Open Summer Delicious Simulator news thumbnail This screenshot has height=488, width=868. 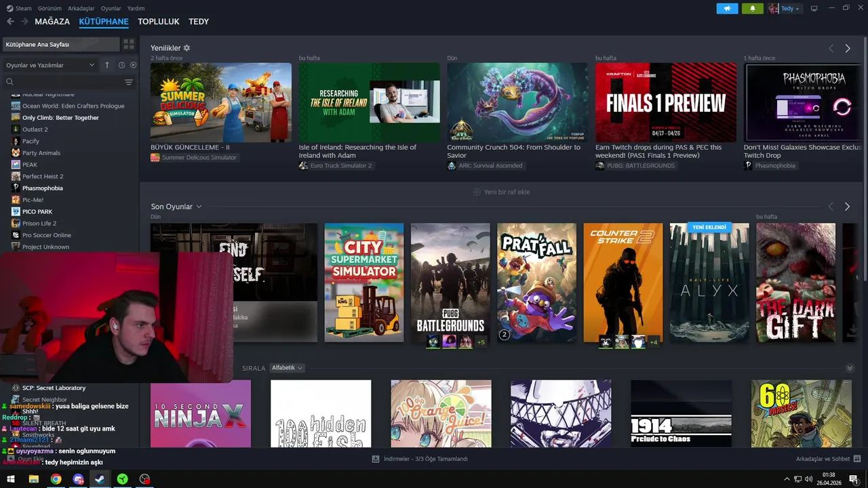221,102
